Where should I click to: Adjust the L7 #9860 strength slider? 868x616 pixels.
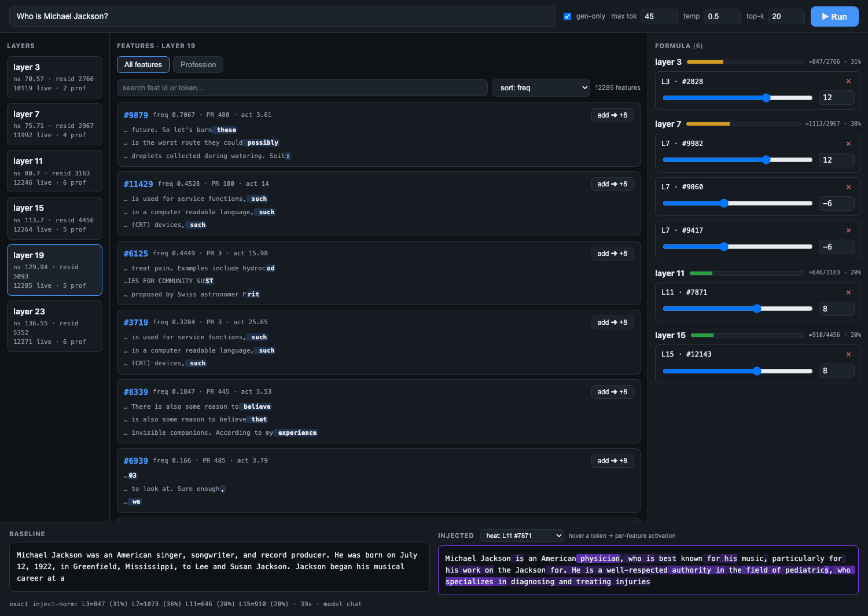pyautogui.click(x=738, y=203)
